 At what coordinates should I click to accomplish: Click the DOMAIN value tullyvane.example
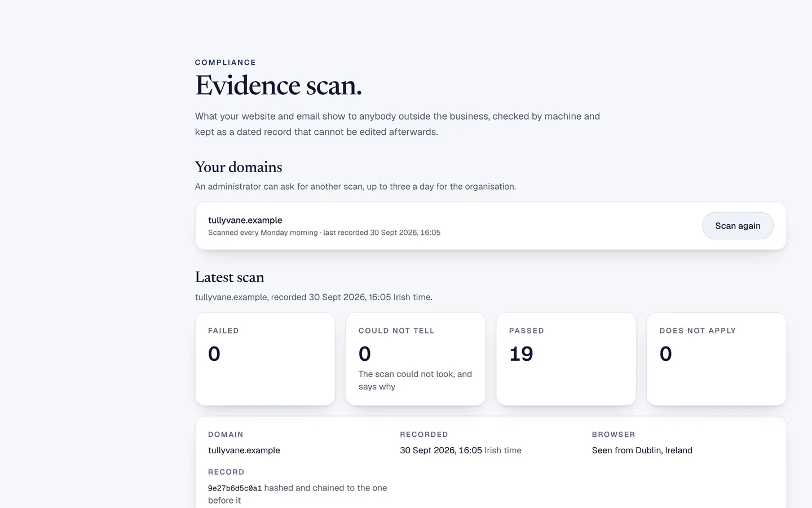click(x=244, y=450)
